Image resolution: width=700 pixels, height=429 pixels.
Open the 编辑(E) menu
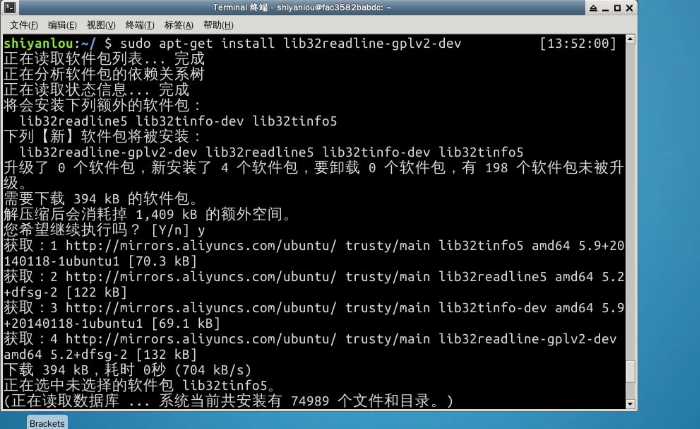point(62,25)
